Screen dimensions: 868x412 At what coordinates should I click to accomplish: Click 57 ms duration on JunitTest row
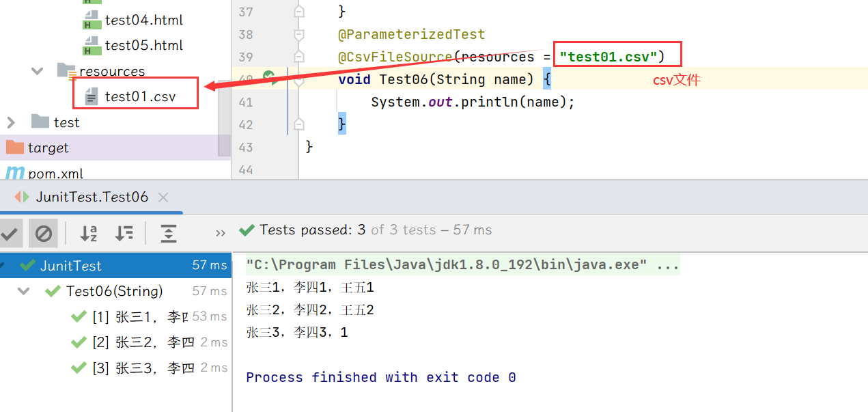210,266
